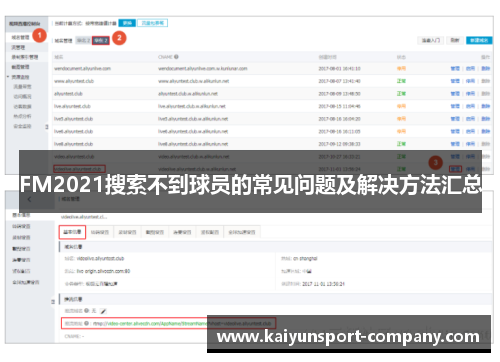Open the 截图管理 sidebar item

click(21, 67)
